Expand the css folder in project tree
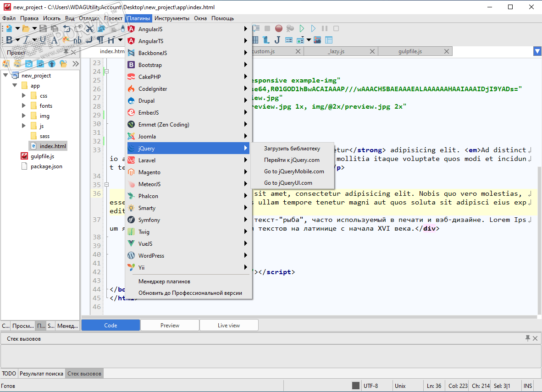The width and height of the screenshot is (542, 392). (24, 96)
